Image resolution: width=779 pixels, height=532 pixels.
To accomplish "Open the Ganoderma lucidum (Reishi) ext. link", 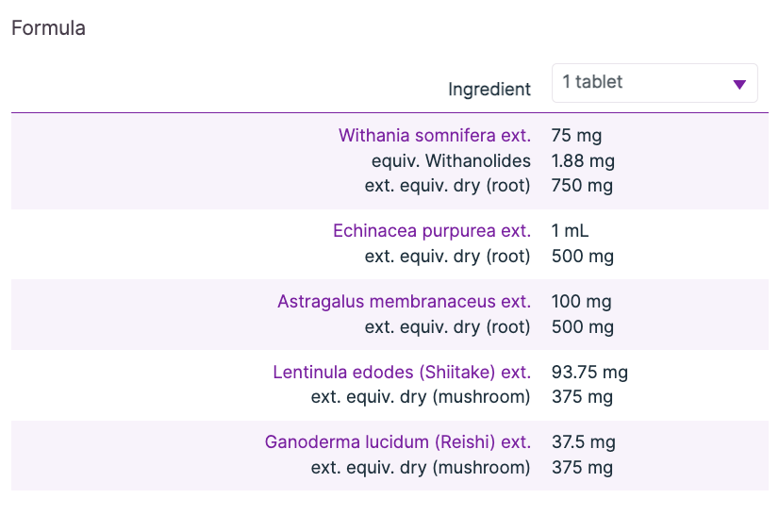I will click(x=398, y=442).
